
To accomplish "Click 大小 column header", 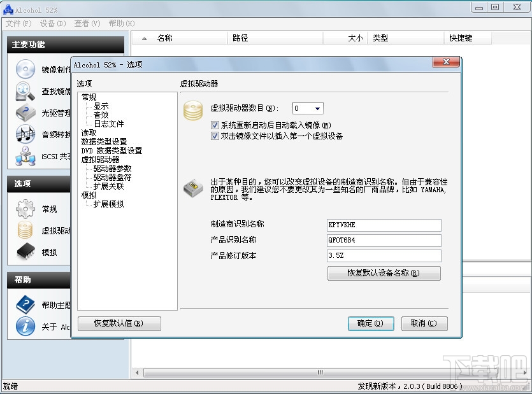I will pyautogui.click(x=345, y=38).
